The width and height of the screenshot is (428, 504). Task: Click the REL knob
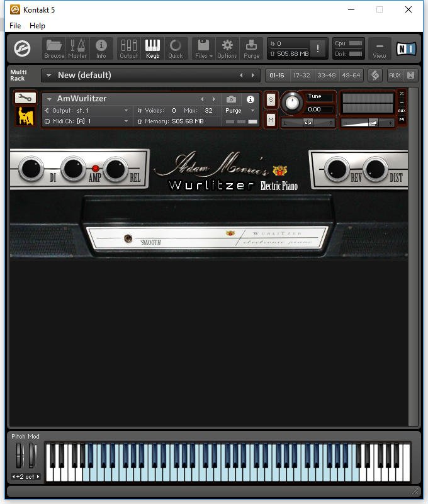pyautogui.click(x=115, y=169)
